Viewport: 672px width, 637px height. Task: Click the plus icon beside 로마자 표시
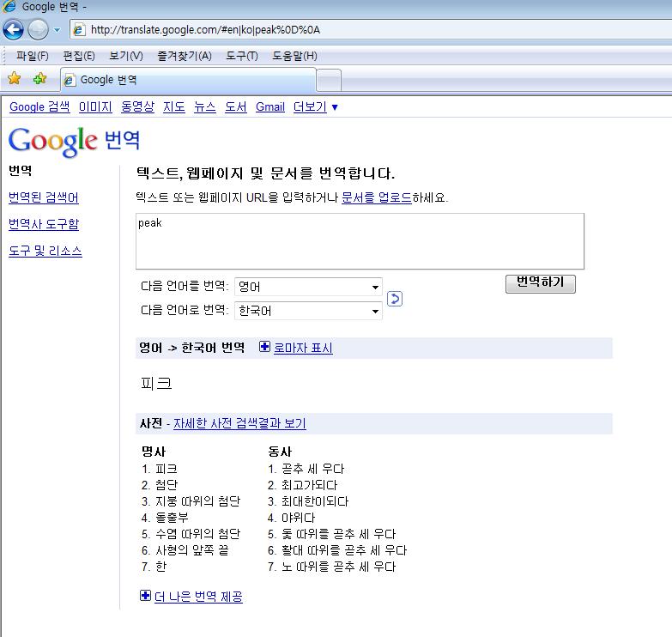coord(264,346)
